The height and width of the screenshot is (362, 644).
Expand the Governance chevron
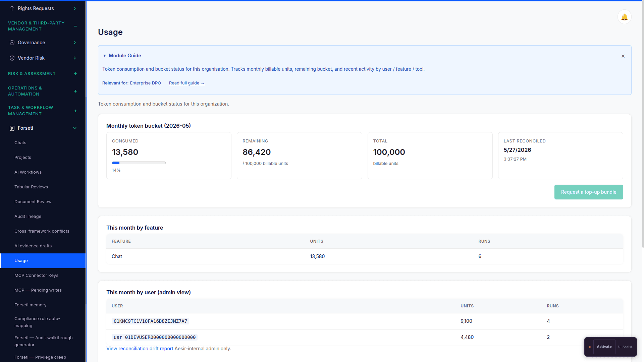point(75,43)
